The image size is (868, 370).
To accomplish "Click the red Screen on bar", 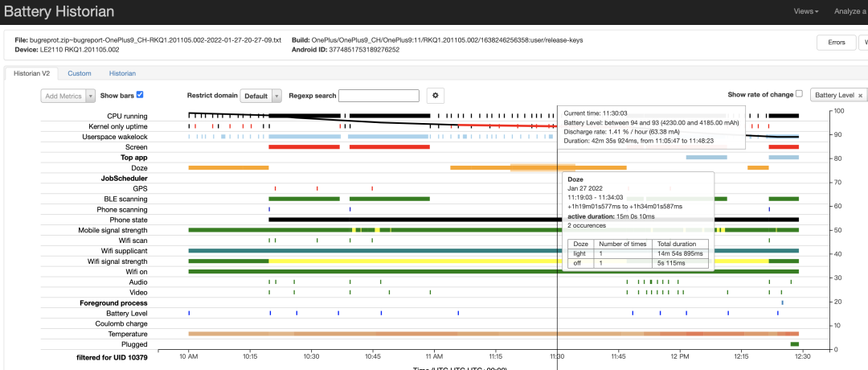I will (x=304, y=147).
